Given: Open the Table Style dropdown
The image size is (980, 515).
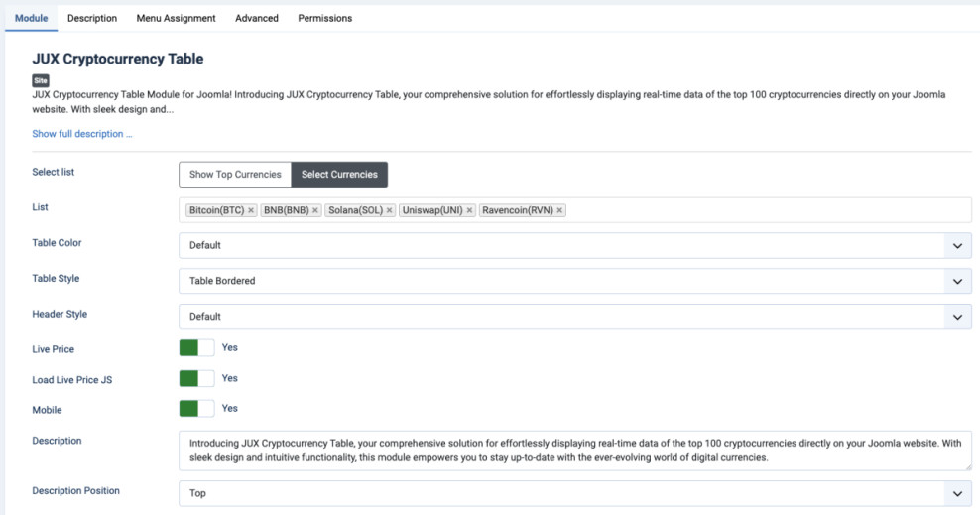Looking at the screenshot, I should tap(575, 281).
